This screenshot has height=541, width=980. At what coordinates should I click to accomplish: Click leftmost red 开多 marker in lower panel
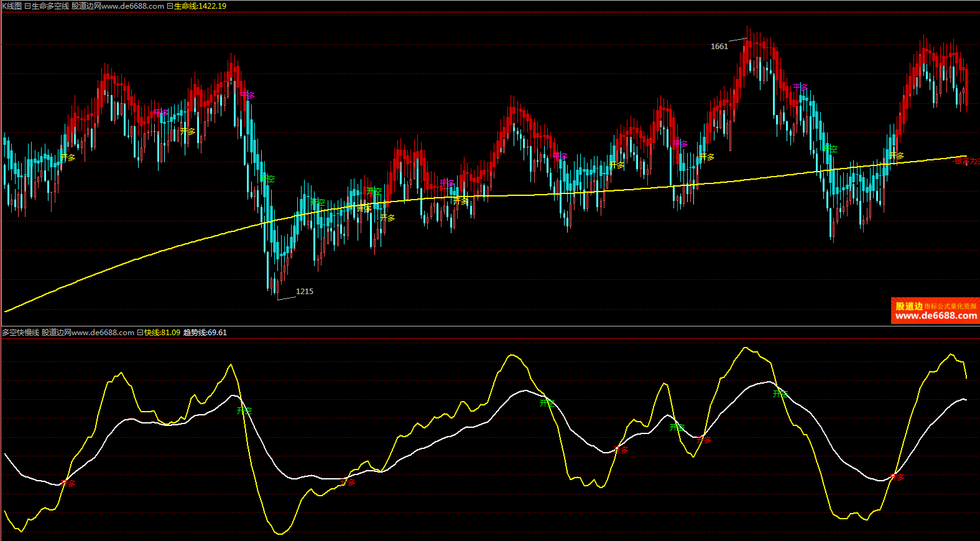68,483
